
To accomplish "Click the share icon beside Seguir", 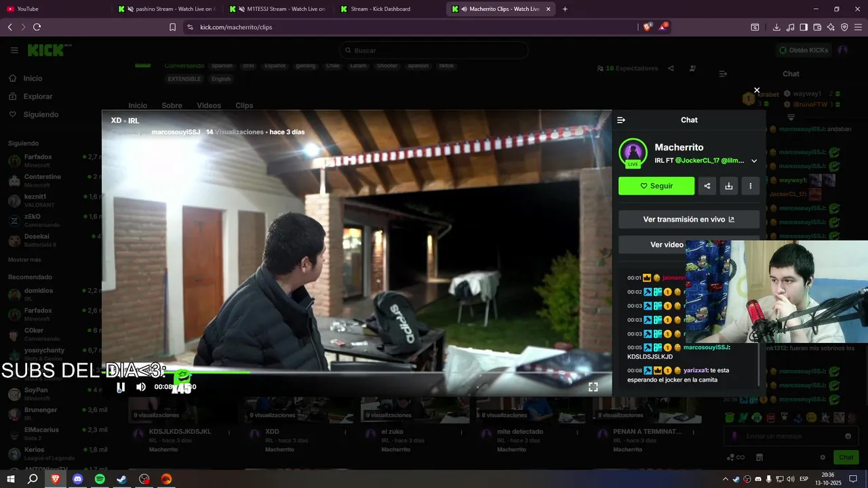I will coord(707,186).
